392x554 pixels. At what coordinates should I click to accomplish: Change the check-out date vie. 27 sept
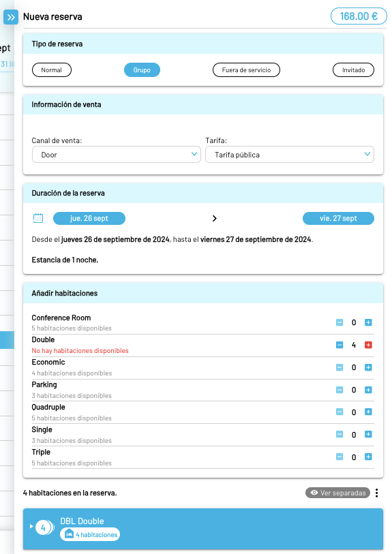(338, 218)
